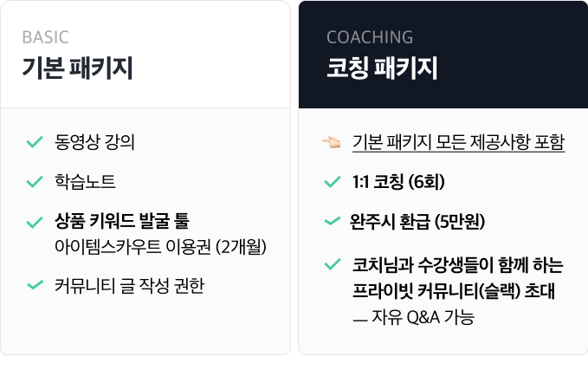Click the 학습노트 feature text
The width and height of the screenshot is (588, 370).
pos(85,182)
